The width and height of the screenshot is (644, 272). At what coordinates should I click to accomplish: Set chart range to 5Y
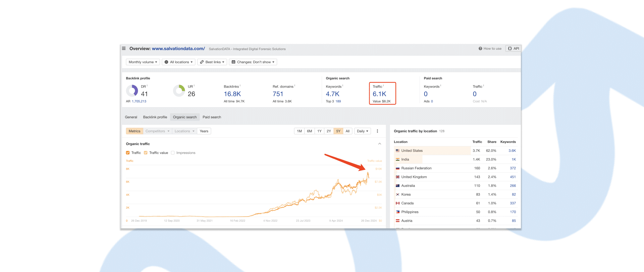coord(338,131)
